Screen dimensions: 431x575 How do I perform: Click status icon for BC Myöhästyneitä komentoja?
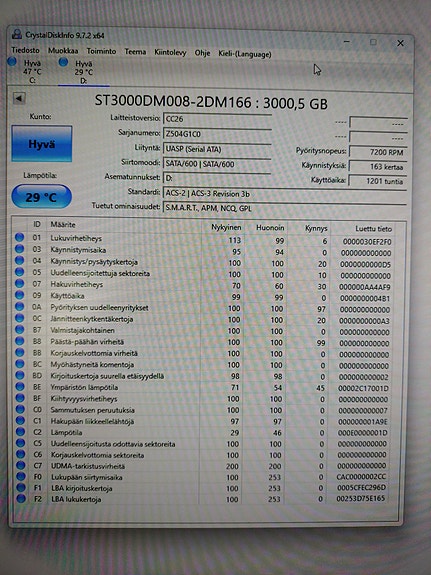pos(19,364)
